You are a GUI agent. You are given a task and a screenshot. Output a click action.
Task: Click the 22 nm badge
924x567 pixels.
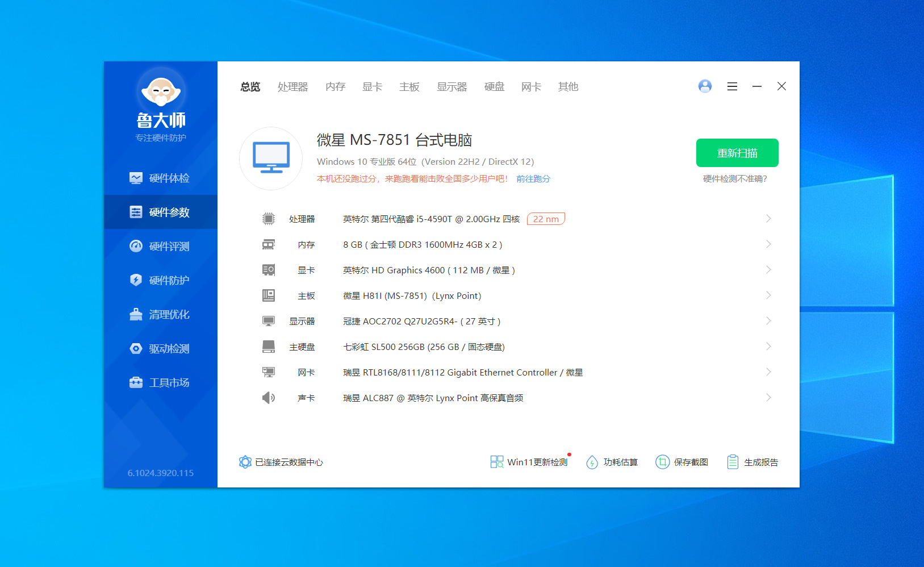click(x=546, y=219)
